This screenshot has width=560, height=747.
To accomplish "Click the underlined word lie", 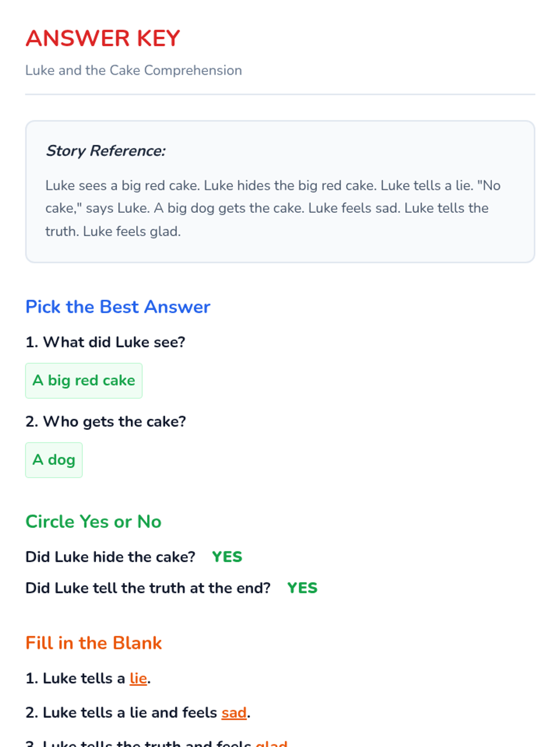I will pyautogui.click(x=138, y=678).
